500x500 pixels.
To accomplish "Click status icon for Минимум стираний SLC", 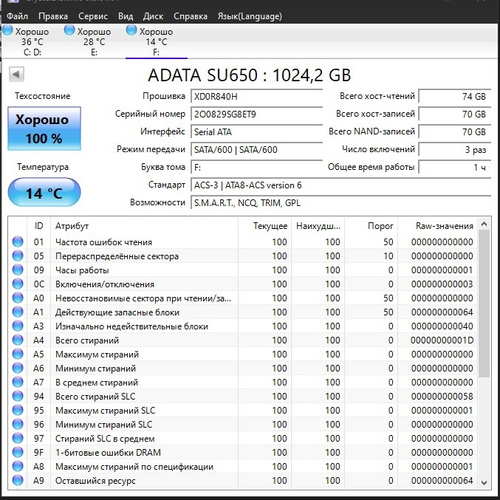I will [x=18, y=424].
